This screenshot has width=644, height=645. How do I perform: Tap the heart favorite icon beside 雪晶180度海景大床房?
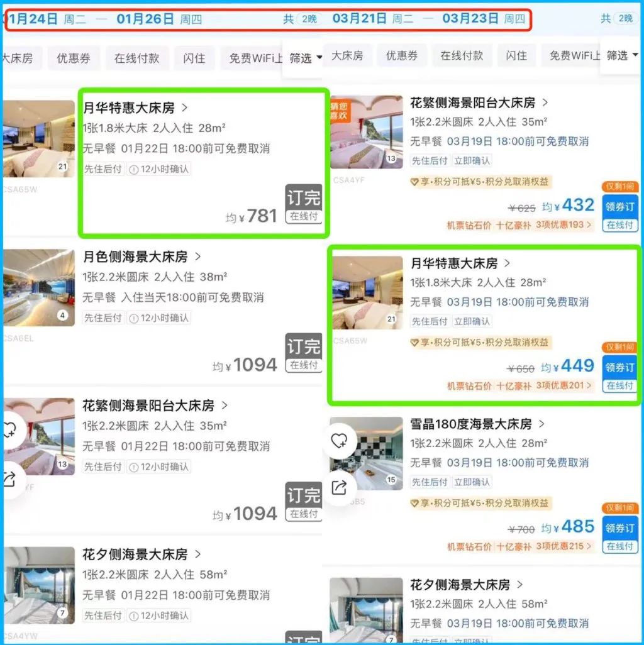pyautogui.click(x=340, y=440)
